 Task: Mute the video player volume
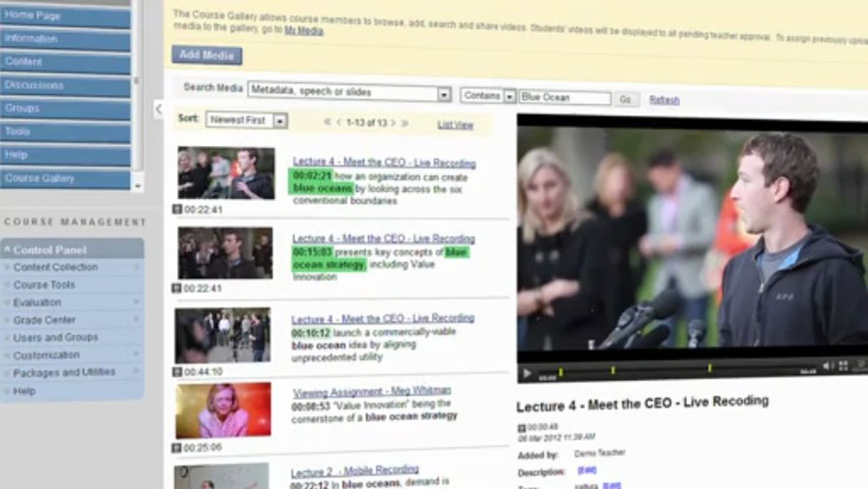click(827, 366)
